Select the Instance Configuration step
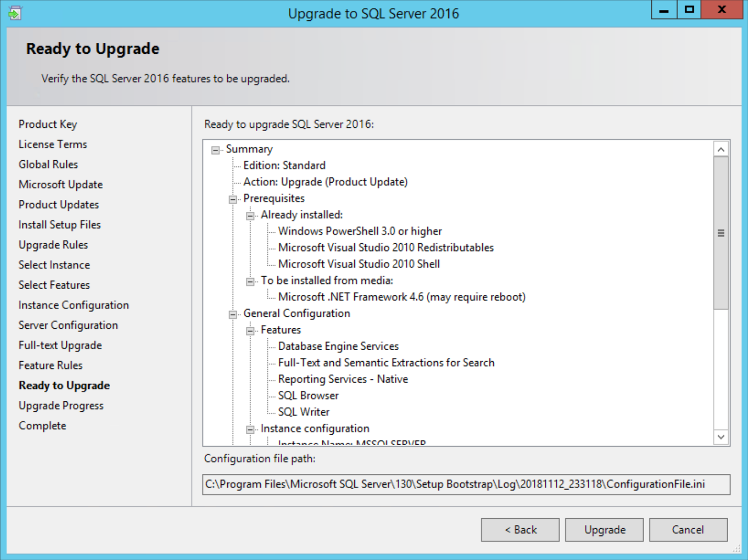Viewport: 748px width, 560px height. (74, 305)
